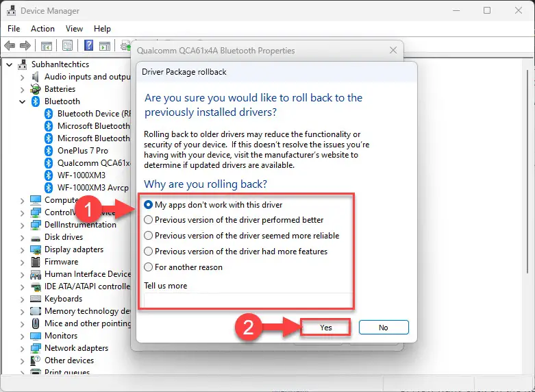Cancel rollback with the No button

pyautogui.click(x=384, y=328)
